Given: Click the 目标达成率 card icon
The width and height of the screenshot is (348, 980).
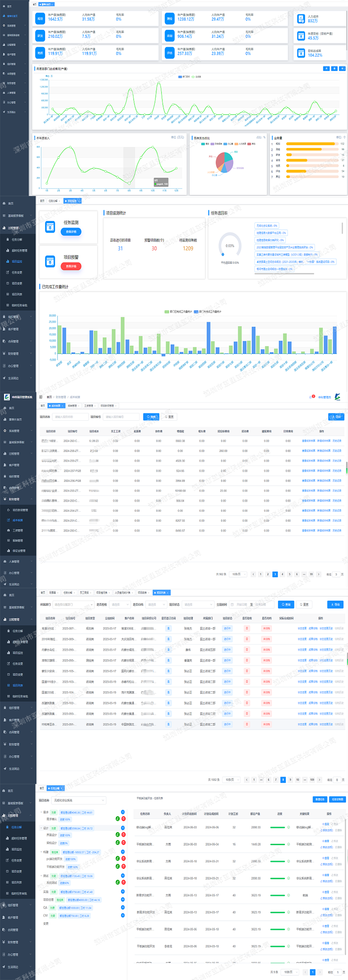Looking at the screenshot, I should click(x=301, y=53).
